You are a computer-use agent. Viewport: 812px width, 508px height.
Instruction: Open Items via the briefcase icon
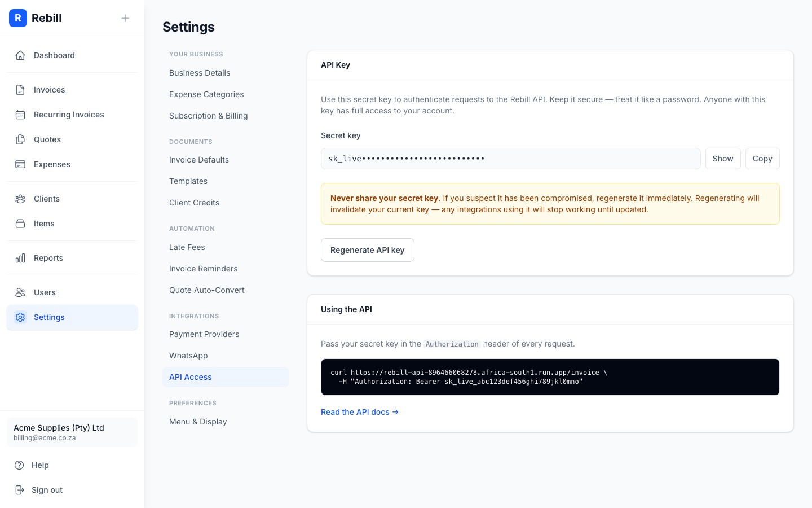tap(20, 223)
